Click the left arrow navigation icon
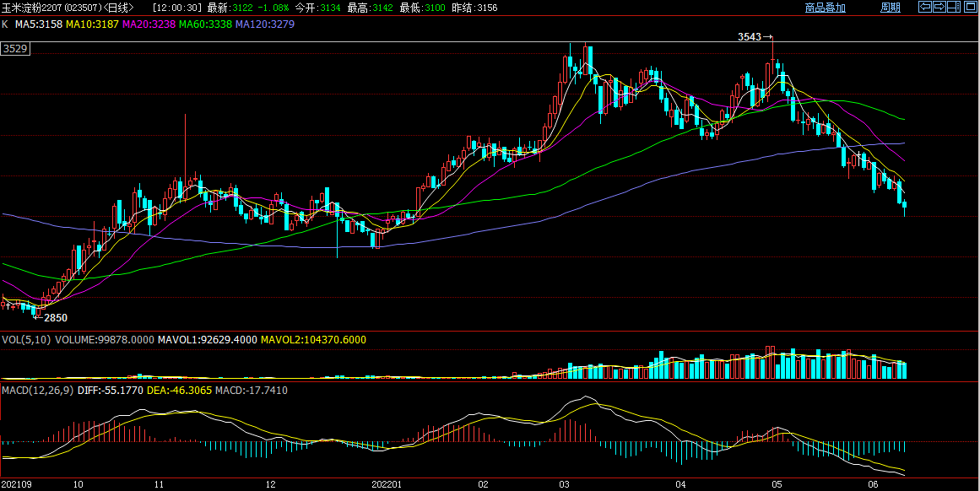The width and height of the screenshot is (980, 491). click(x=925, y=8)
